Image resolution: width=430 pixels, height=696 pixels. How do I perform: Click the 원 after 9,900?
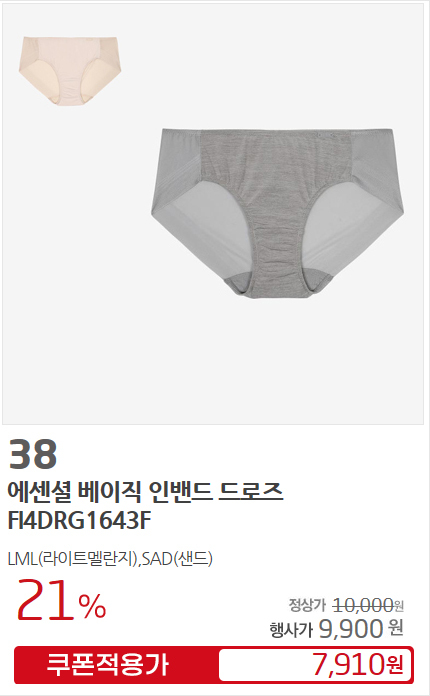pyautogui.click(x=396, y=628)
